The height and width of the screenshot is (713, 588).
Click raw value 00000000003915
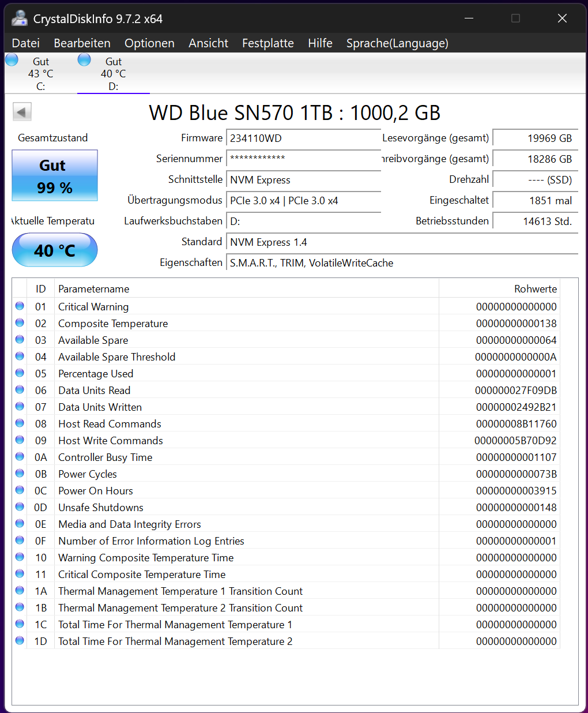pyautogui.click(x=517, y=491)
